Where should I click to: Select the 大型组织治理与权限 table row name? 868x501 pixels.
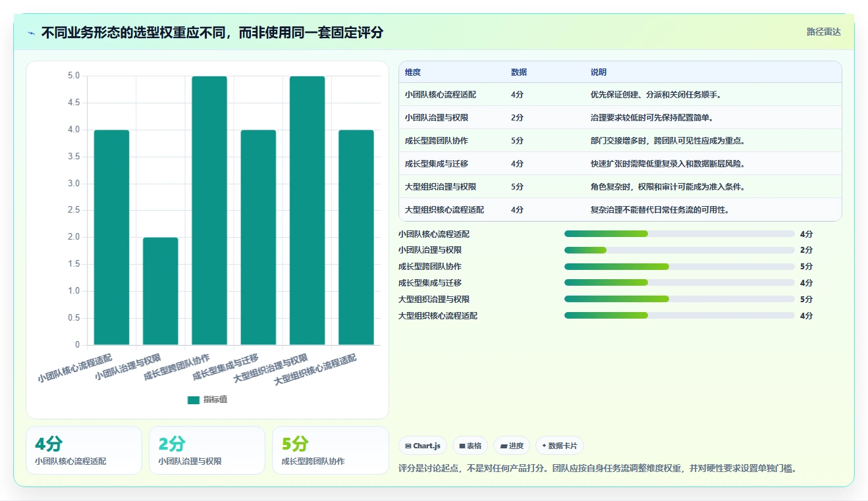pyautogui.click(x=441, y=187)
